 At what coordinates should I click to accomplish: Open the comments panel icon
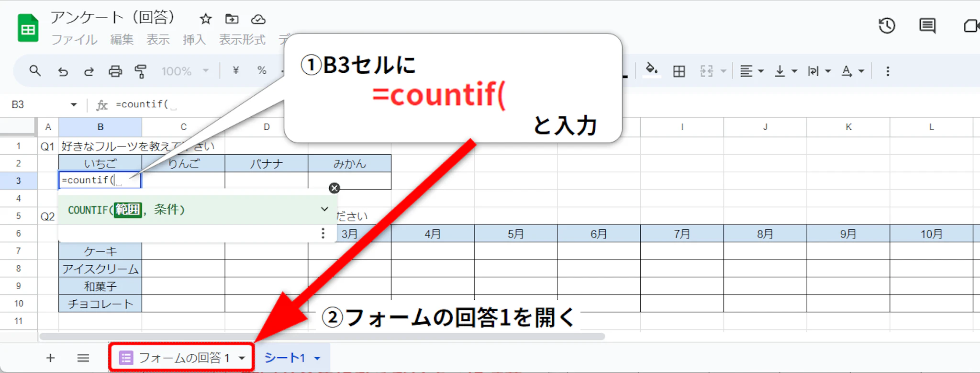927,26
